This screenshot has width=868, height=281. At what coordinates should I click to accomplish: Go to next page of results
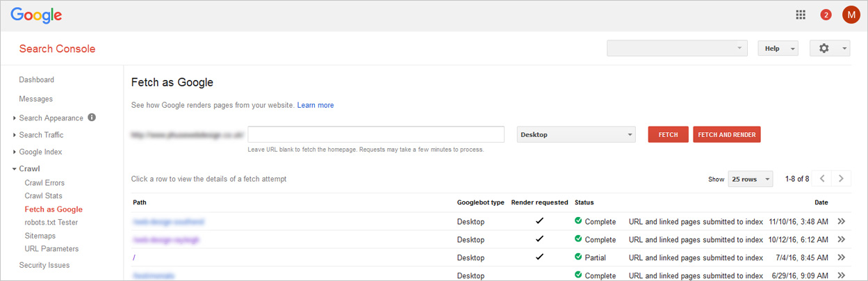pyautogui.click(x=842, y=179)
